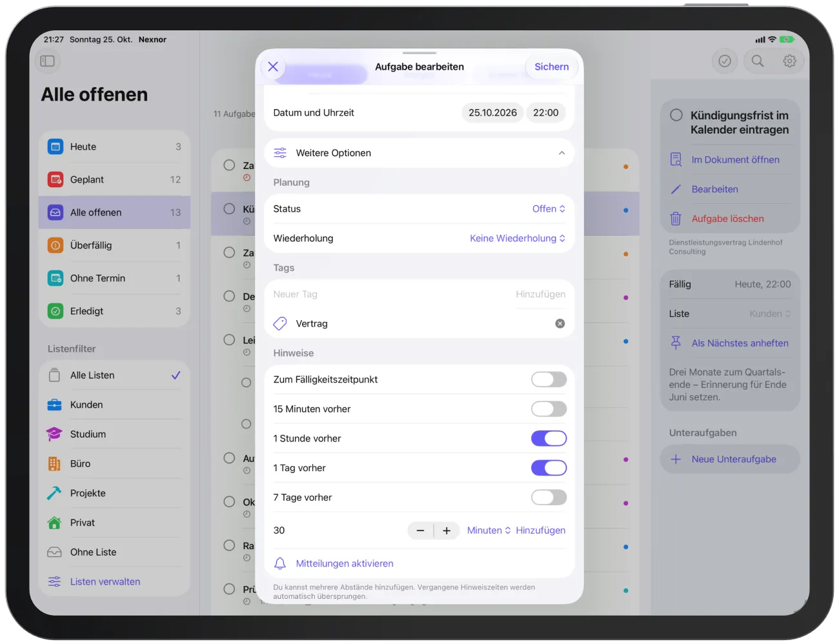Click the Privat house icon

pyautogui.click(x=54, y=523)
